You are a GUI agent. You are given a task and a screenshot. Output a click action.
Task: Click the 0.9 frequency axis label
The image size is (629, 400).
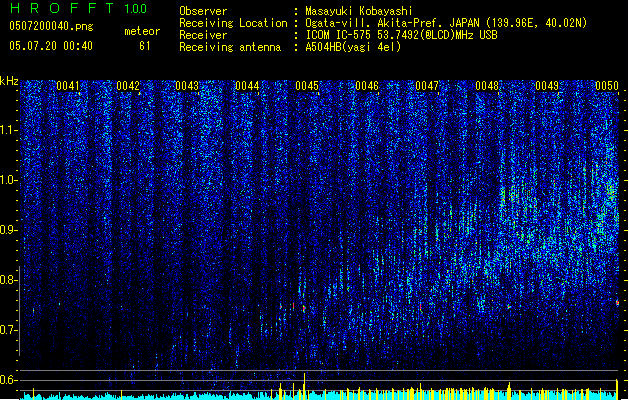9,230
